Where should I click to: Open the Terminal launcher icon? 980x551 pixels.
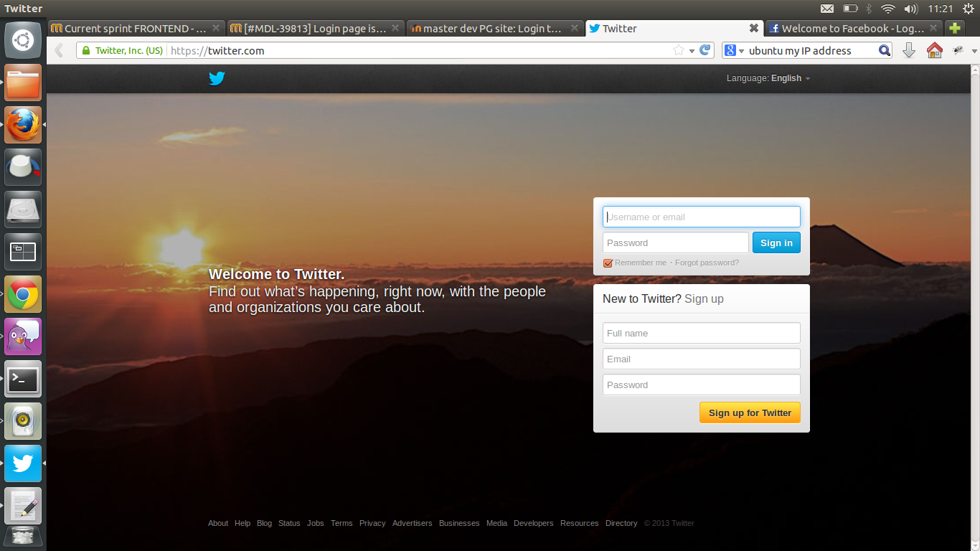click(x=23, y=379)
